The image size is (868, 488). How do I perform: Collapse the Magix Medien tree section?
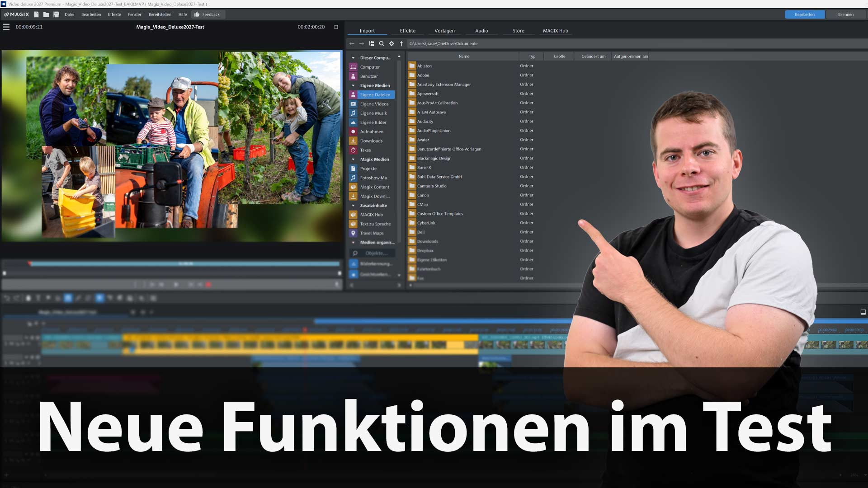354,160
